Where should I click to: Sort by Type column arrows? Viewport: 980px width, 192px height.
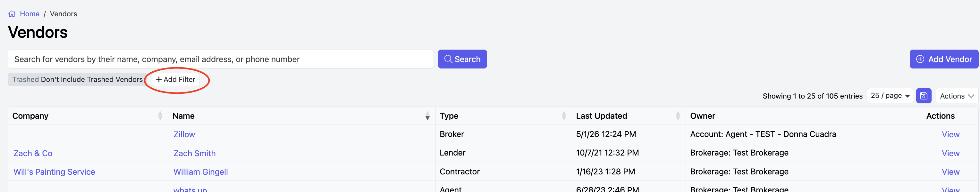(x=564, y=116)
